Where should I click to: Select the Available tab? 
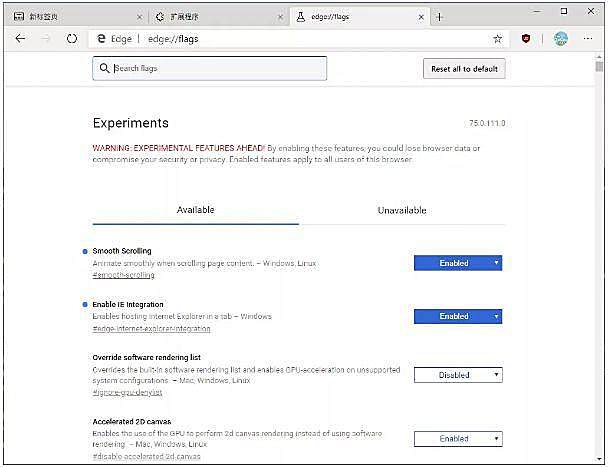point(195,210)
